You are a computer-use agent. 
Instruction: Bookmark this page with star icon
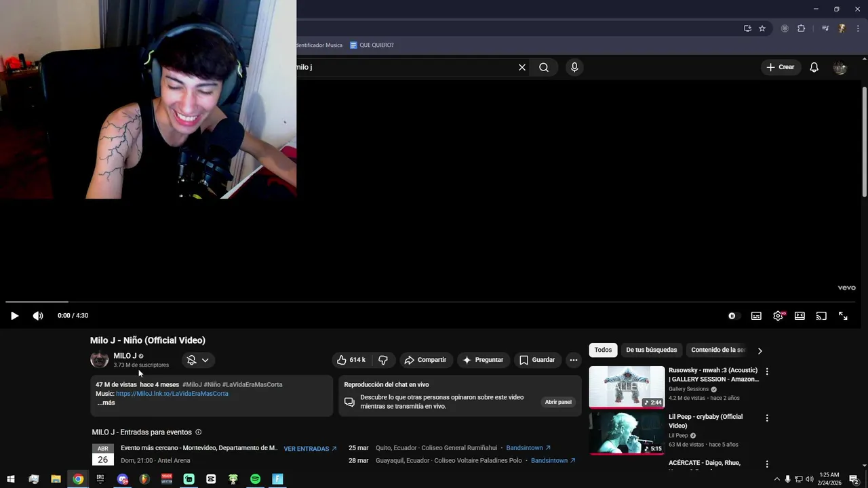pos(762,28)
